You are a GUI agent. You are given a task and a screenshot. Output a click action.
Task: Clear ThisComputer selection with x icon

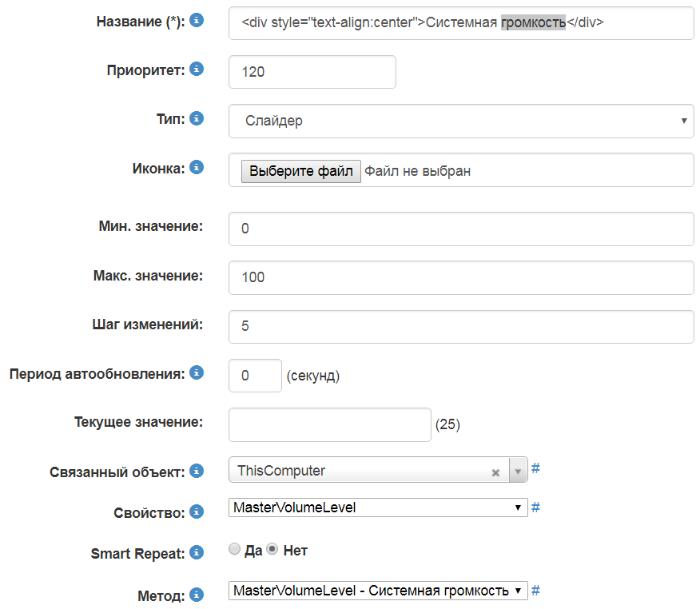[495, 472]
